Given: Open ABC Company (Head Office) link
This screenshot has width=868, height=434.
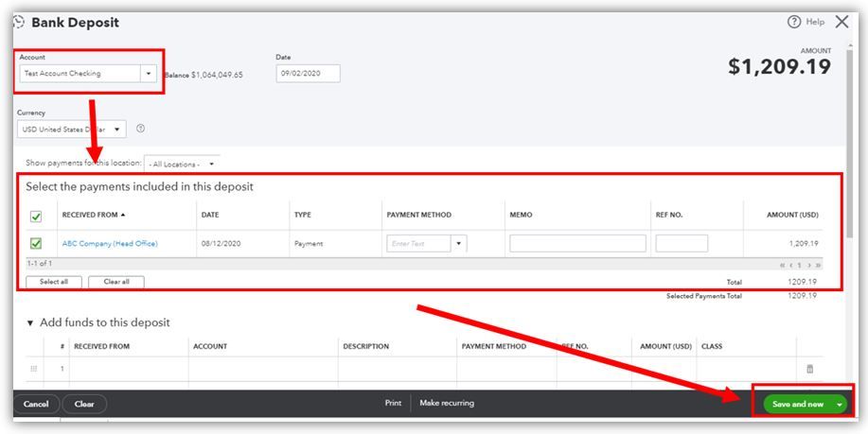Looking at the screenshot, I should 110,244.
